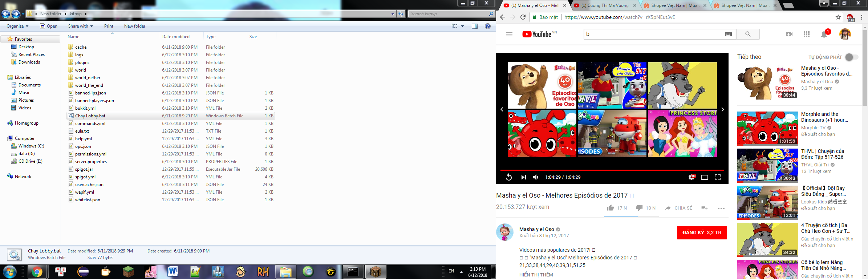Open the three-dot more actions menu

(721, 208)
